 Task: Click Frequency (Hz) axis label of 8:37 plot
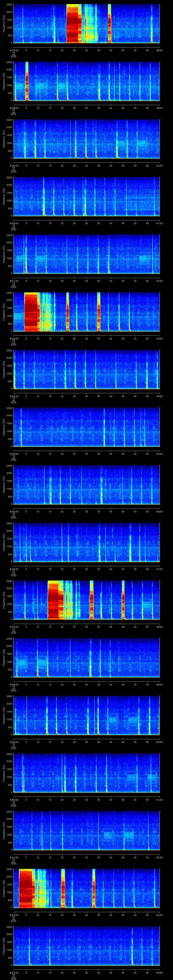tap(4, 24)
